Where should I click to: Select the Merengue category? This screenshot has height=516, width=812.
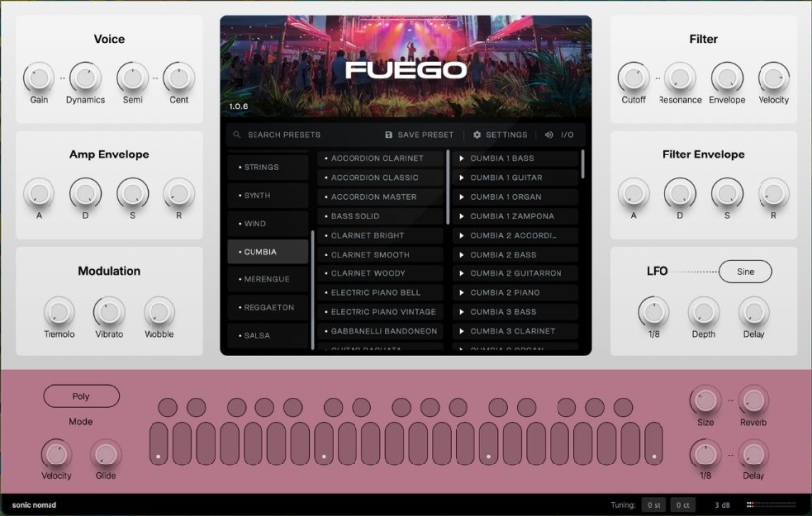point(267,279)
